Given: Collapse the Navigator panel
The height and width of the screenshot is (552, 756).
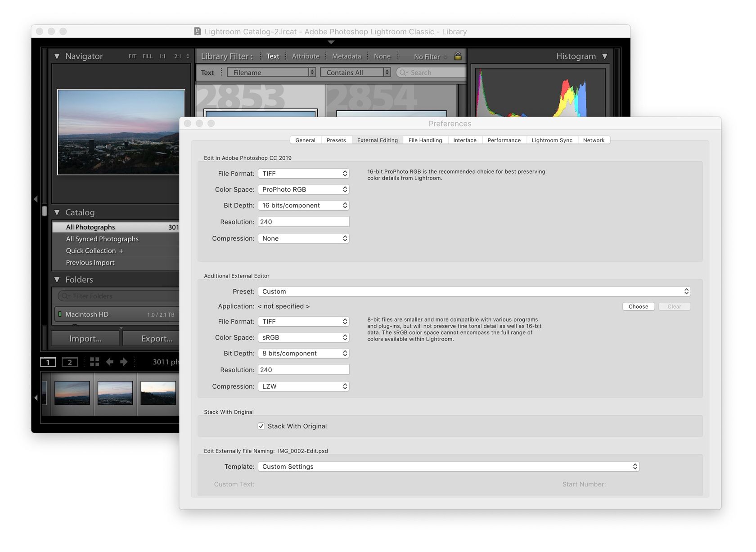Looking at the screenshot, I should coord(57,56).
